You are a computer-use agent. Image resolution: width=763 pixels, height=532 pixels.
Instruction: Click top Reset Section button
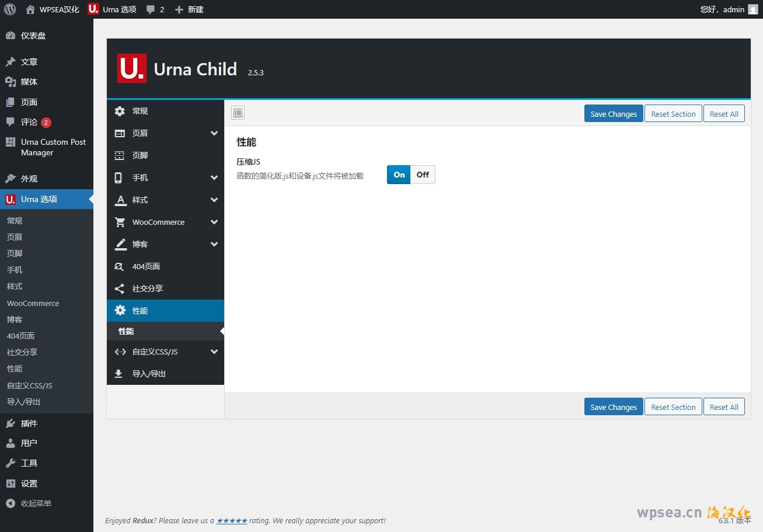click(x=673, y=113)
